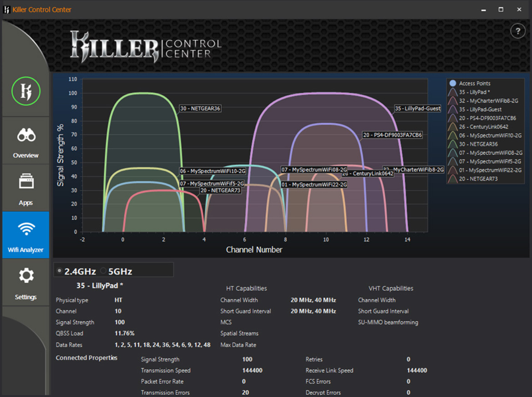Click the 06 - MySpectrumWiFi10-2G chart label
The width and height of the screenshot is (532, 397).
pyautogui.click(x=213, y=171)
